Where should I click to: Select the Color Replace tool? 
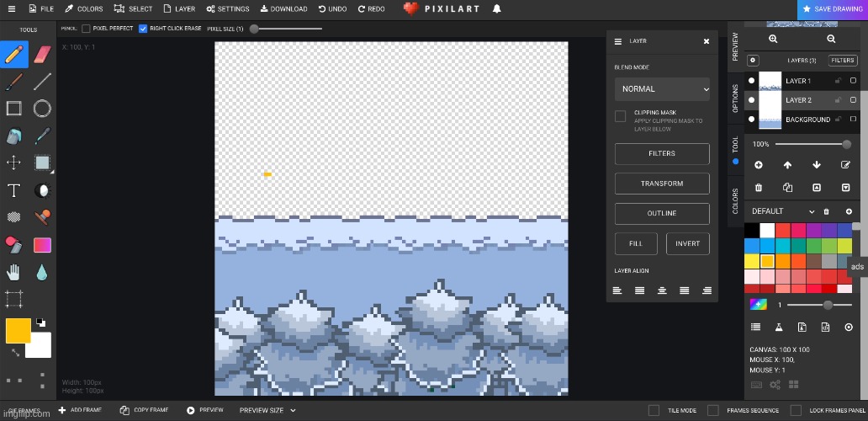coord(13,244)
